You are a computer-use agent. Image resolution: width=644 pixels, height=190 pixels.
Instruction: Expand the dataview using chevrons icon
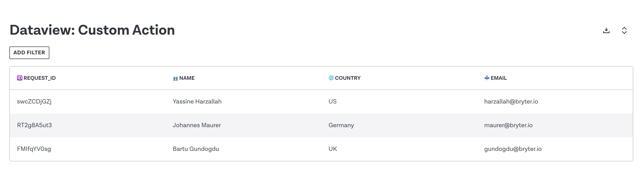point(624,30)
